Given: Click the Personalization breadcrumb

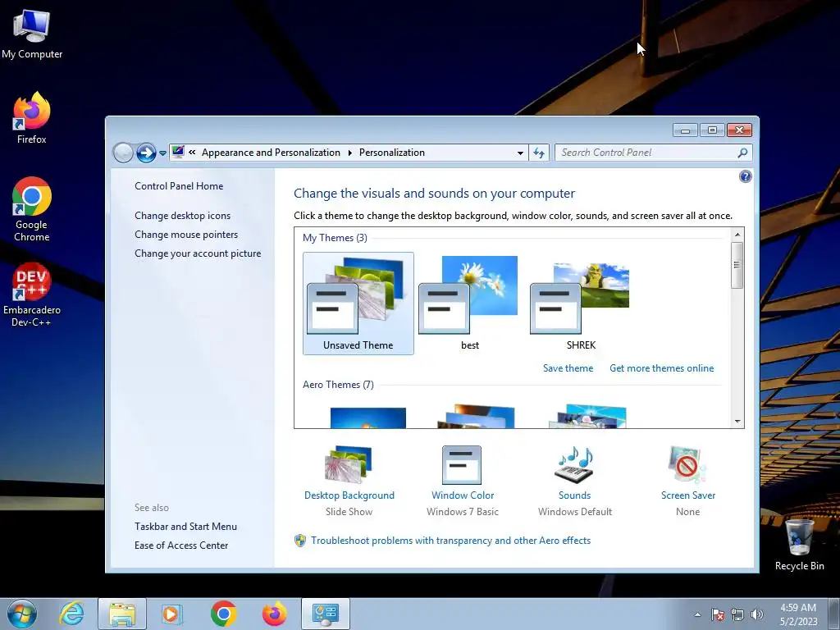Looking at the screenshot, I should coord(391,153).
